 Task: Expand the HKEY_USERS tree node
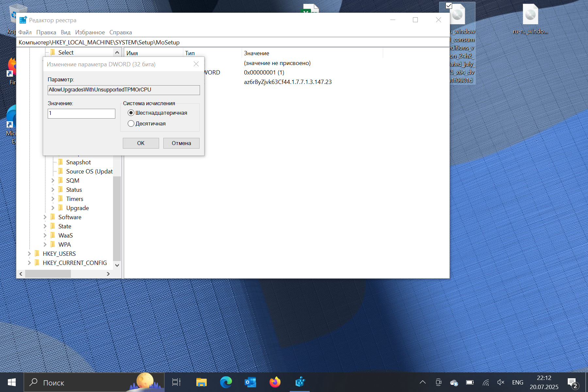pyautogui.click(x=29, y=253)
